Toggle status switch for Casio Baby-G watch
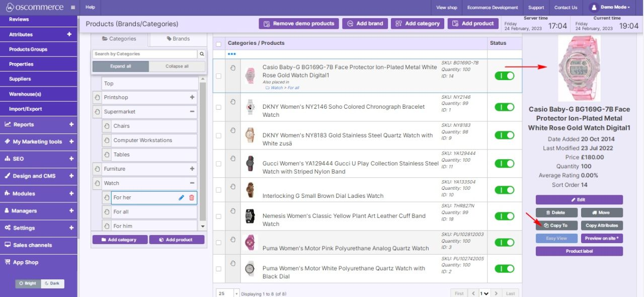 (505, 76)
